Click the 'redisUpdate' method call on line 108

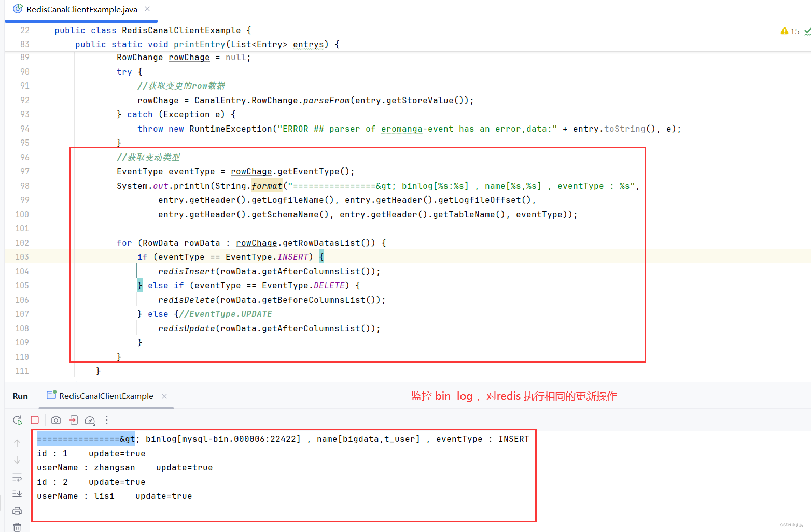click(x=186, y=328)
